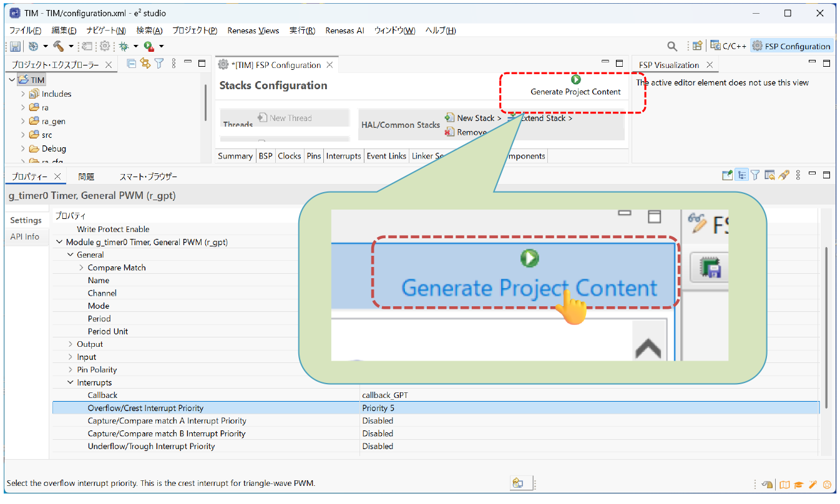Click Collapse All in Project Explorer
This screenshot has height=504, width=840.
tap(132, 64)
